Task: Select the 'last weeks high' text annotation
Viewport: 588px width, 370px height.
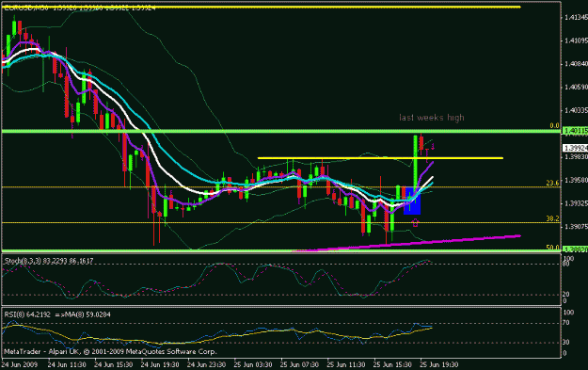Action: point(432,118)
